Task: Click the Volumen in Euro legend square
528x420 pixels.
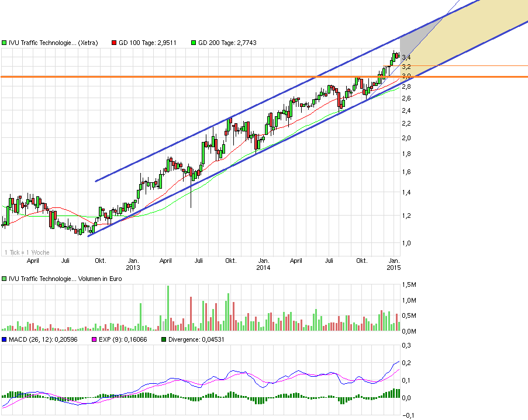Action: pos(4,279)
